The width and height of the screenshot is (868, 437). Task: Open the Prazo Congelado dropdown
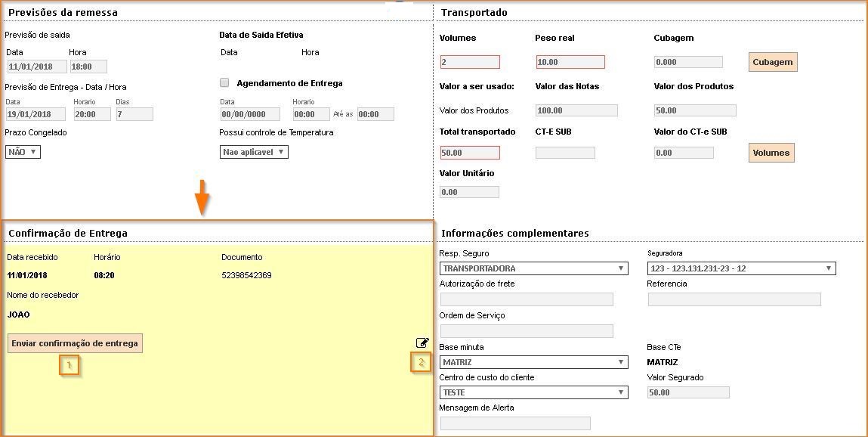coord(23,152)
